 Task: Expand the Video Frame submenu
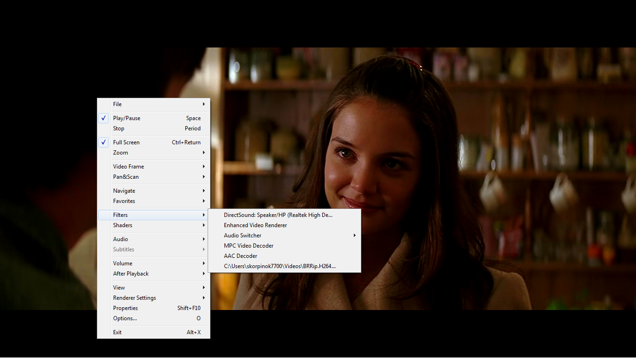[154, 167]
